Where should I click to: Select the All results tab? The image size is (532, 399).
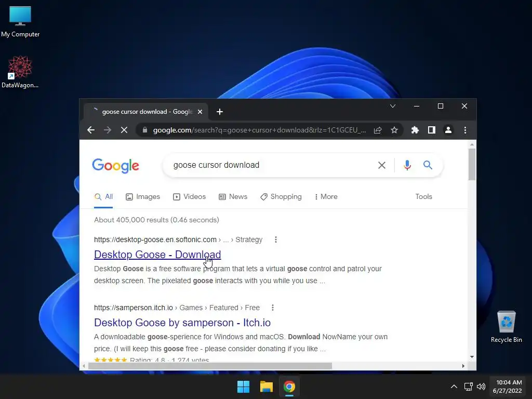pyautogui.click(x=103, y=197)
